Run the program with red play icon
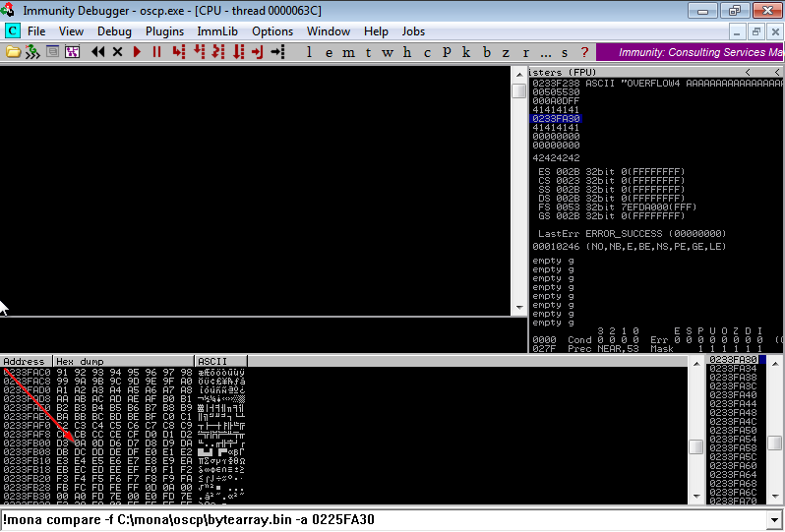This screenshot has height=532, width=785. [x=137, y=51]
